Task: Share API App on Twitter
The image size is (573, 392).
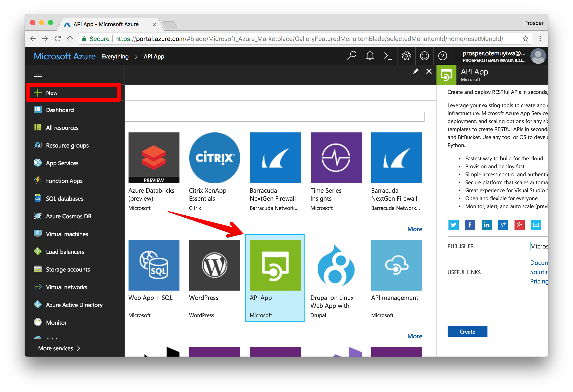Action: pos(453,225)
